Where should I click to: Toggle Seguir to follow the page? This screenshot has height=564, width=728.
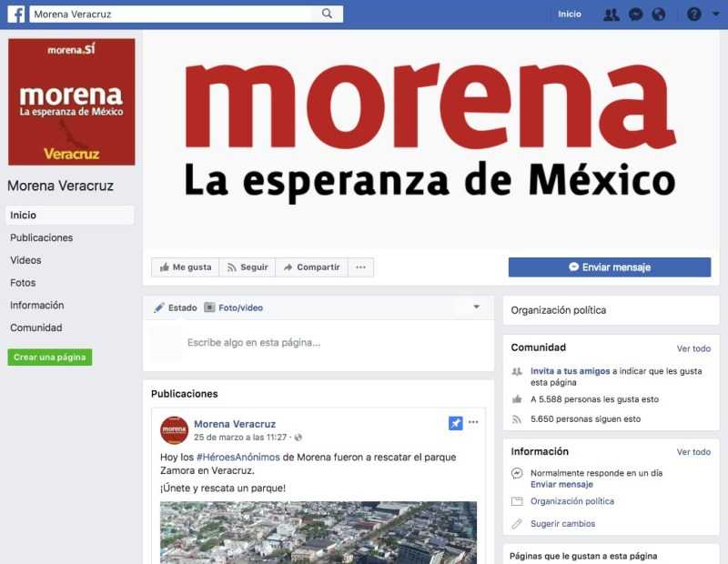(248, 267)
